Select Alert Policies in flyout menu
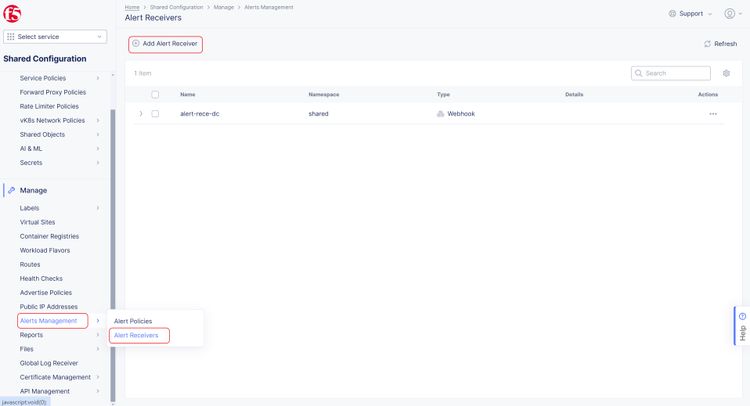 click(x=133, y=321)
